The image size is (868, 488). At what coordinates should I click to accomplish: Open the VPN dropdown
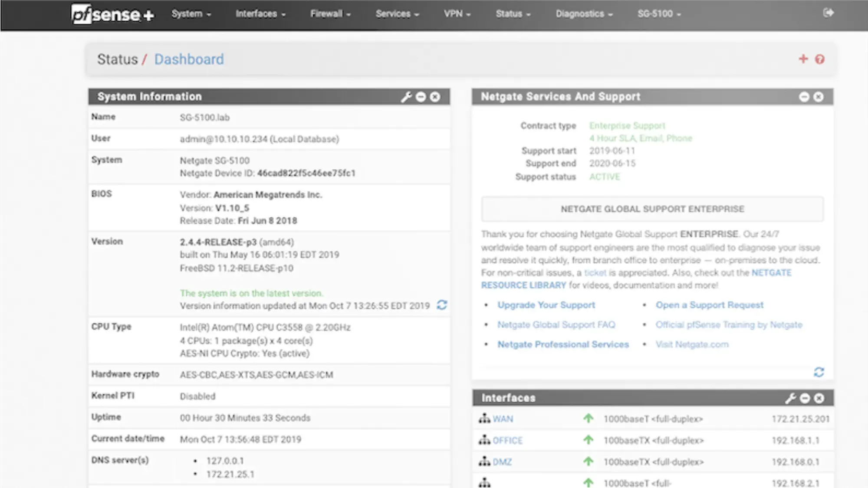click(455, 13)
